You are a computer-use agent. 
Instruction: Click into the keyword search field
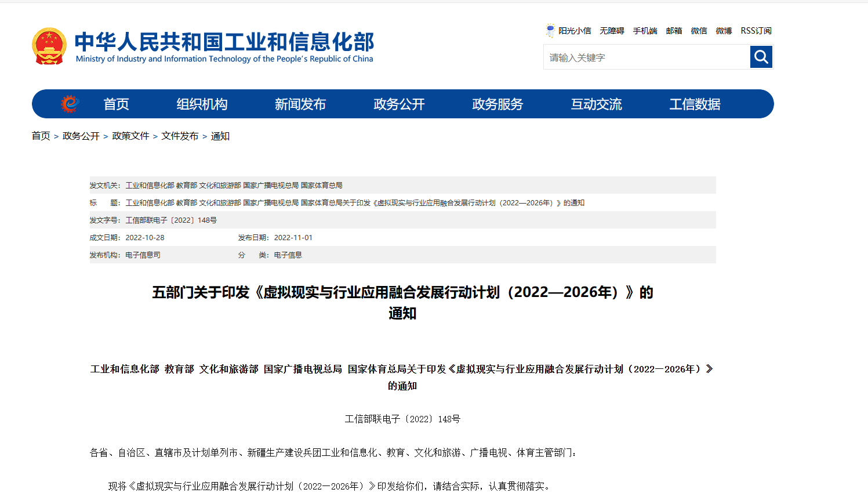(647, 57)
